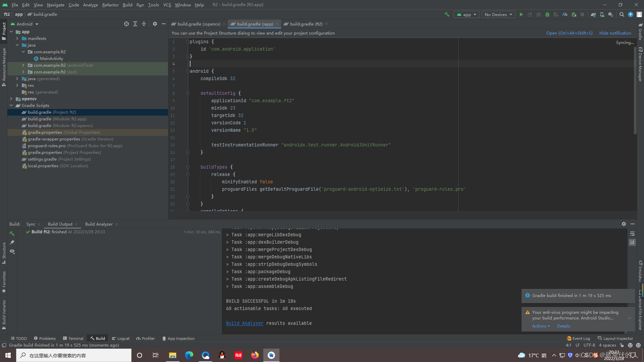
Task: Sync project with Gradle files elephant icon
Action: 593,14
